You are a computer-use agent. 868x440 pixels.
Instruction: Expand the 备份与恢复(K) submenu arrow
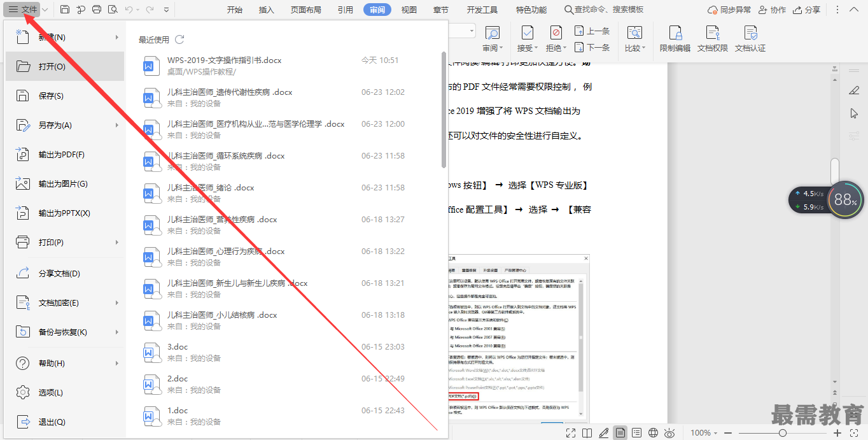pos(117,332)
